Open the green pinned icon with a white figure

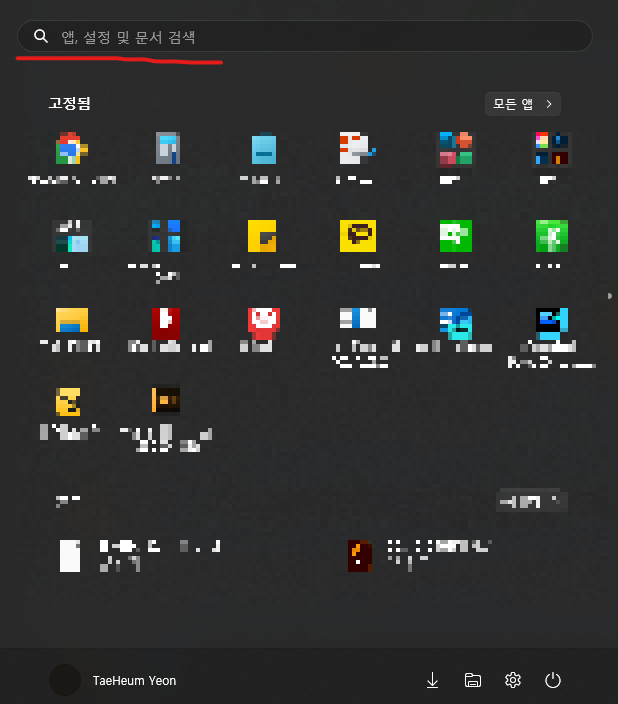[x=552, y=236]
